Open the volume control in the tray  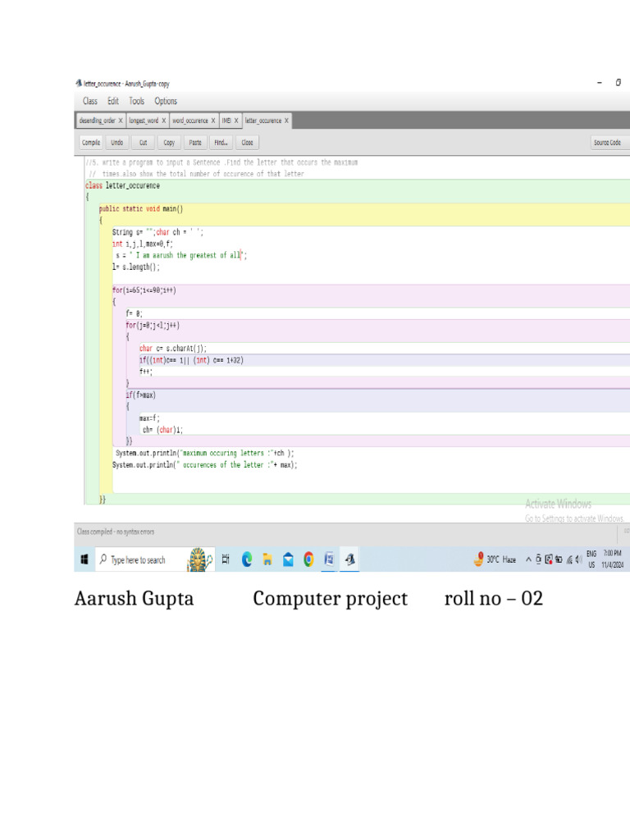(x=578, y=559)
